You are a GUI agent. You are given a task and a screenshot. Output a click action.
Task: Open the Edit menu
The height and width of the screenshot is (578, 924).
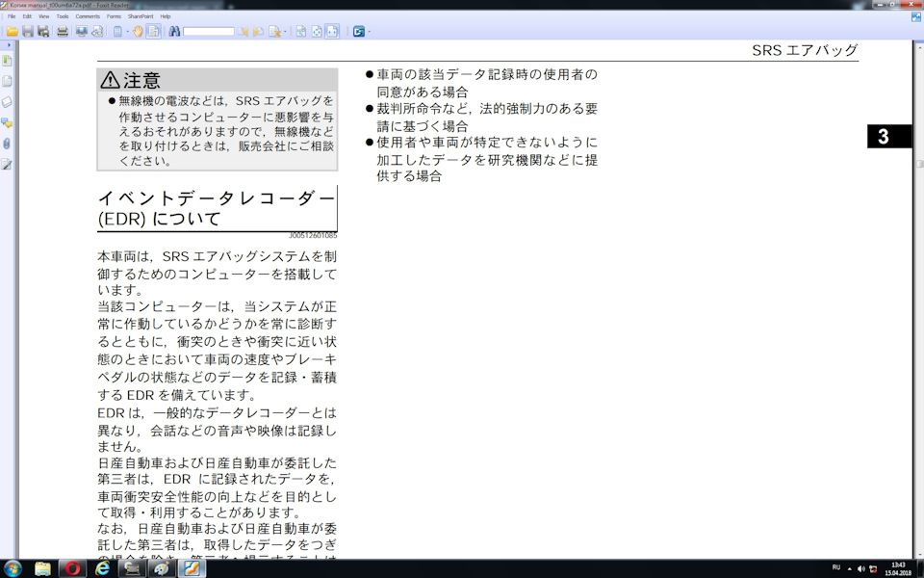tap(27, 16)
